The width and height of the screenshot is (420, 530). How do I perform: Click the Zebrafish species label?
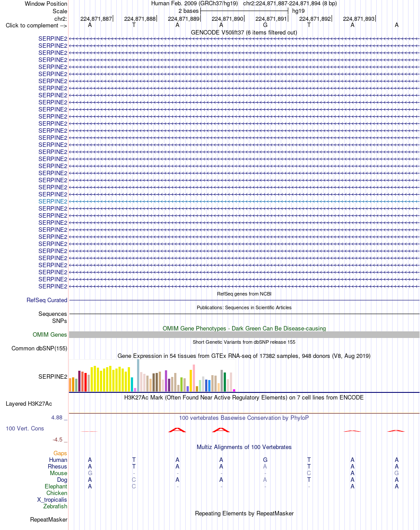click(55, 507)
